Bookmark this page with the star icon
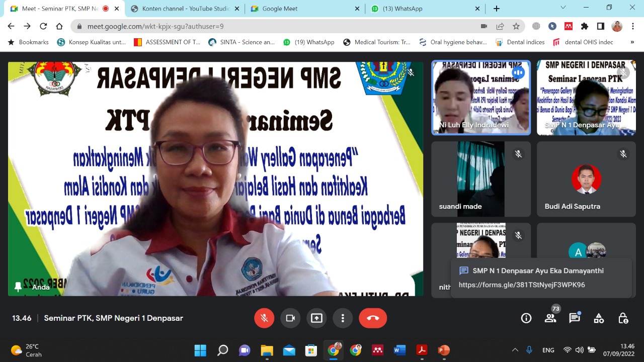This screenshot has height=362, width=644. click(516, 26)
